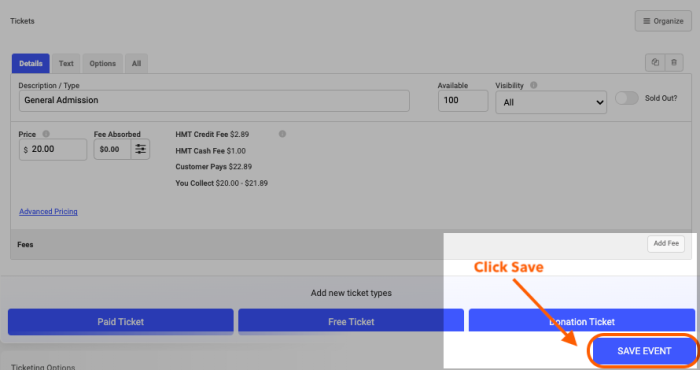The image size is (700, 370).
Task: Toggle the Sold Out switch
Action: coord(627,98)
